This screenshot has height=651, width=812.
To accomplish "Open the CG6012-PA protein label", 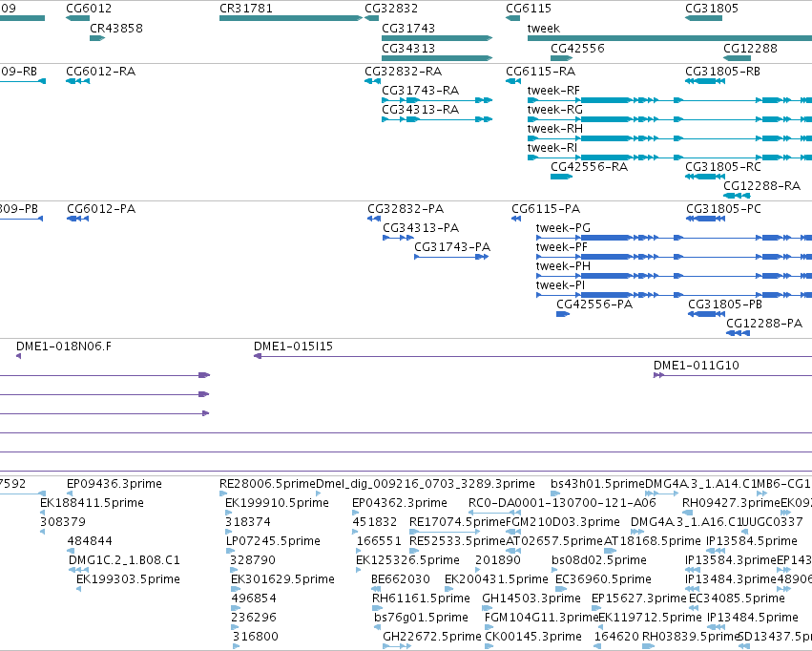I will (x=101, y=209).
